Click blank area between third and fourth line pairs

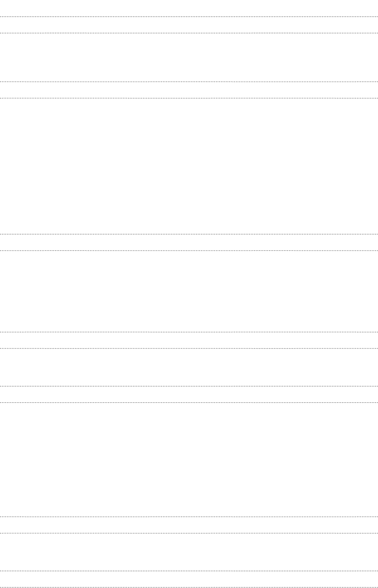click(189, 291)
